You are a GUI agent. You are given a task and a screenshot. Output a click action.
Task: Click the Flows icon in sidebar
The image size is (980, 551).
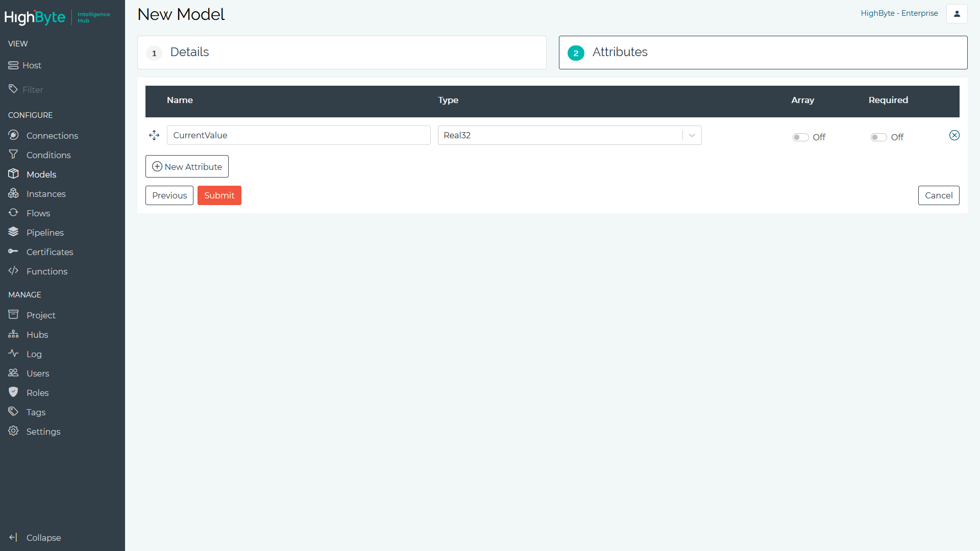click(x=14, y=213)
